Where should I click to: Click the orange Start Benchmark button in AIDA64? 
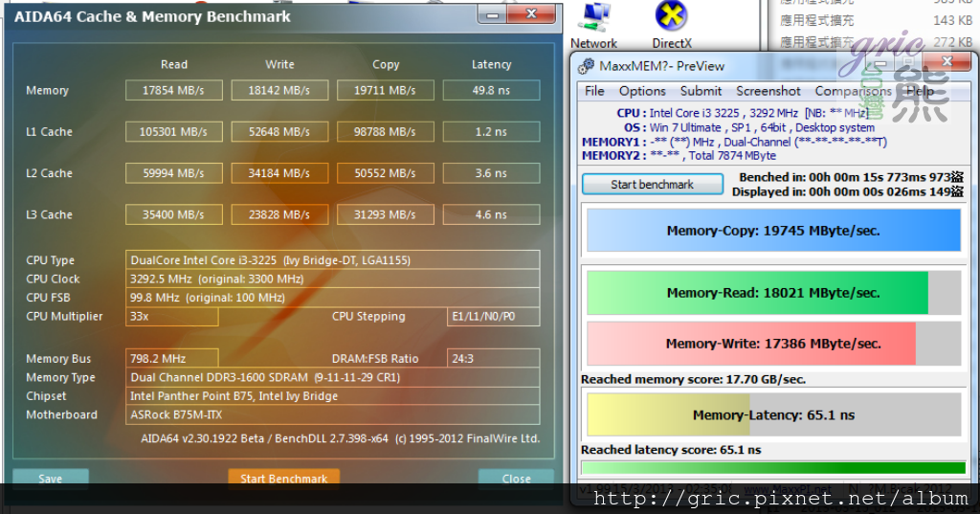pyautogui.click(x=283, y=479)
